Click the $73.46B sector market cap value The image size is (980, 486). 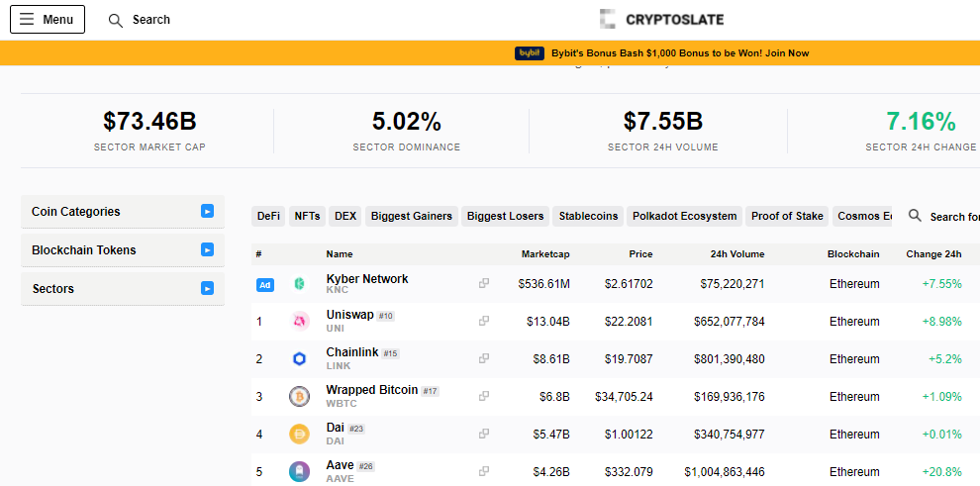click(x=150, y=121)
